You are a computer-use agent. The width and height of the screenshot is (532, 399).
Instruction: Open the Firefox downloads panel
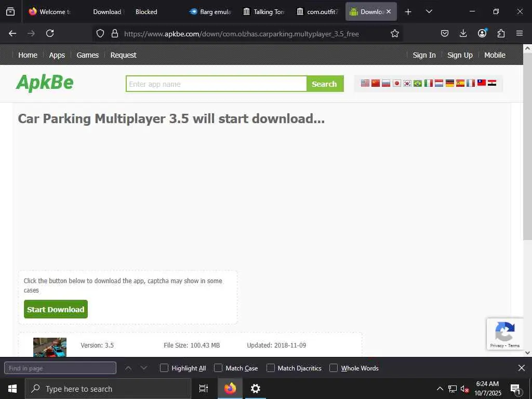point(463,33)
